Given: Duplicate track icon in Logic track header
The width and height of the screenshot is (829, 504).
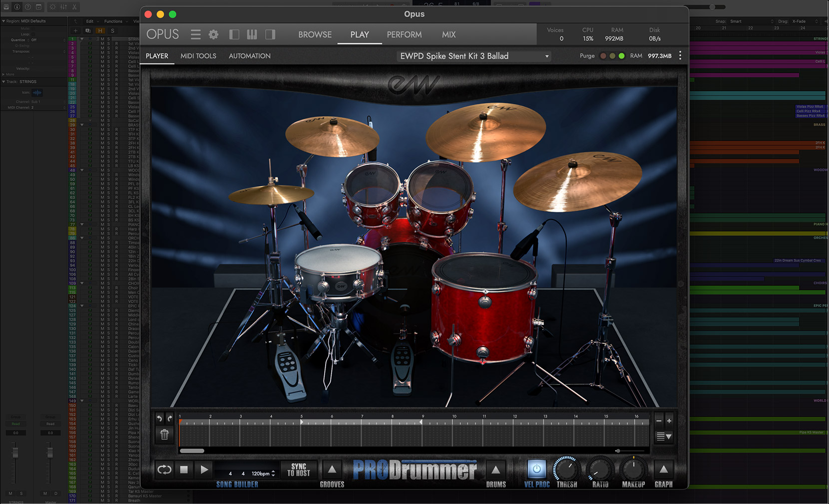Looking at the screenshot, I should click(87, 30).
